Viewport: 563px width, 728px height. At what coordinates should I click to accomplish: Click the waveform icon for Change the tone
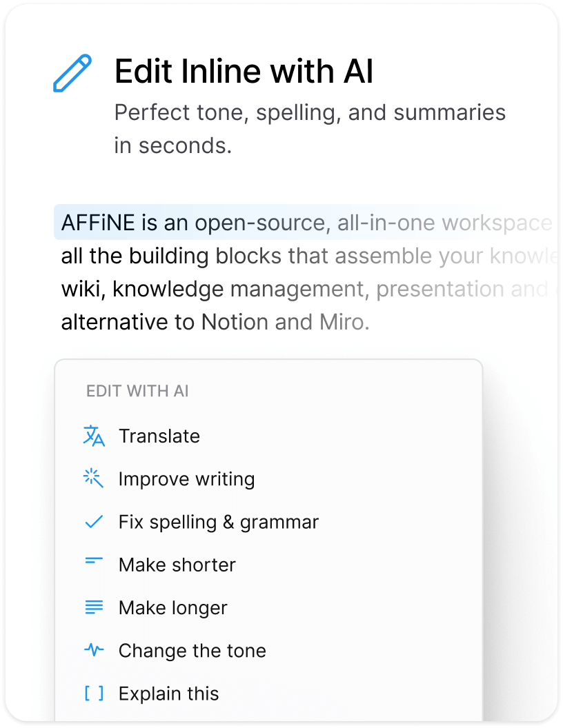click(95, 650)
